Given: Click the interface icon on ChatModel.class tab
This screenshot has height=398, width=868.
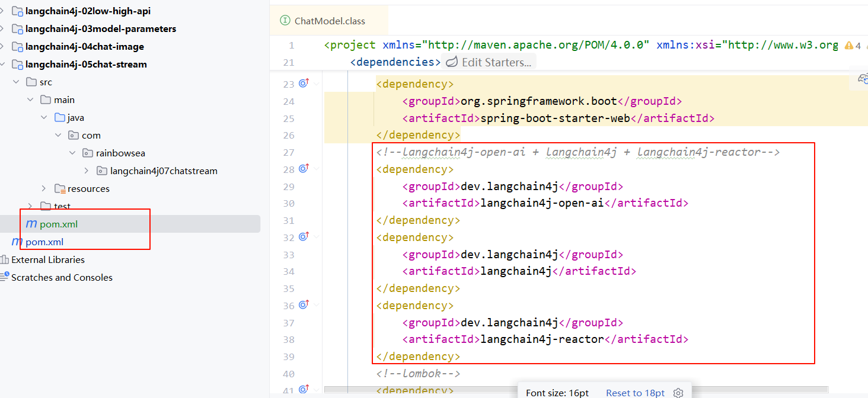Looking at the screenshot, I should (284, 21).
